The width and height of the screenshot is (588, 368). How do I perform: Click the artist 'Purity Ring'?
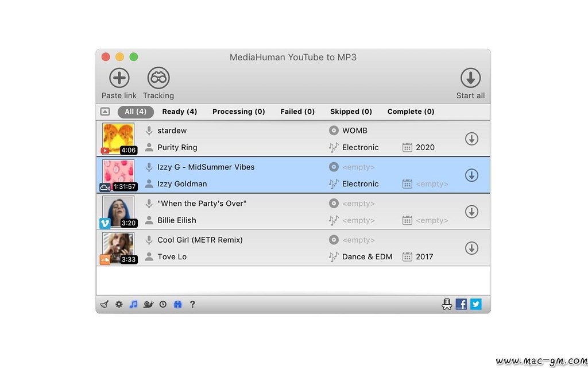pos(177,148)
